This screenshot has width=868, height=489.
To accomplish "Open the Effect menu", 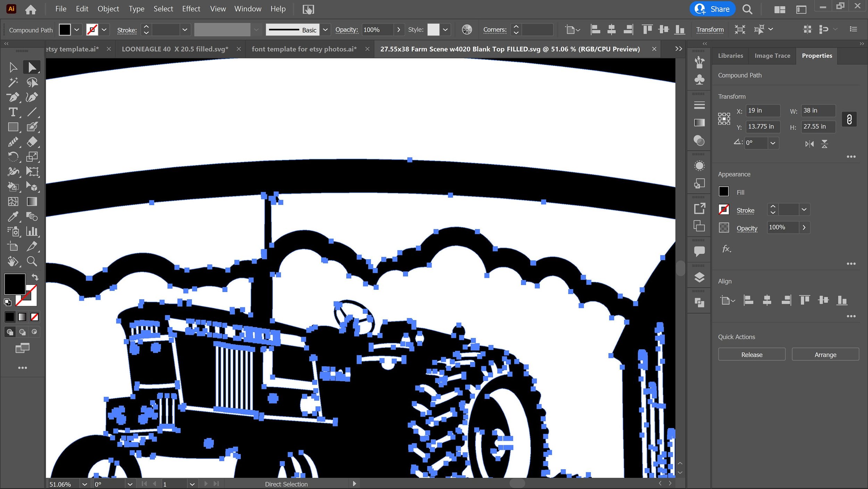I will coord(191,9).
